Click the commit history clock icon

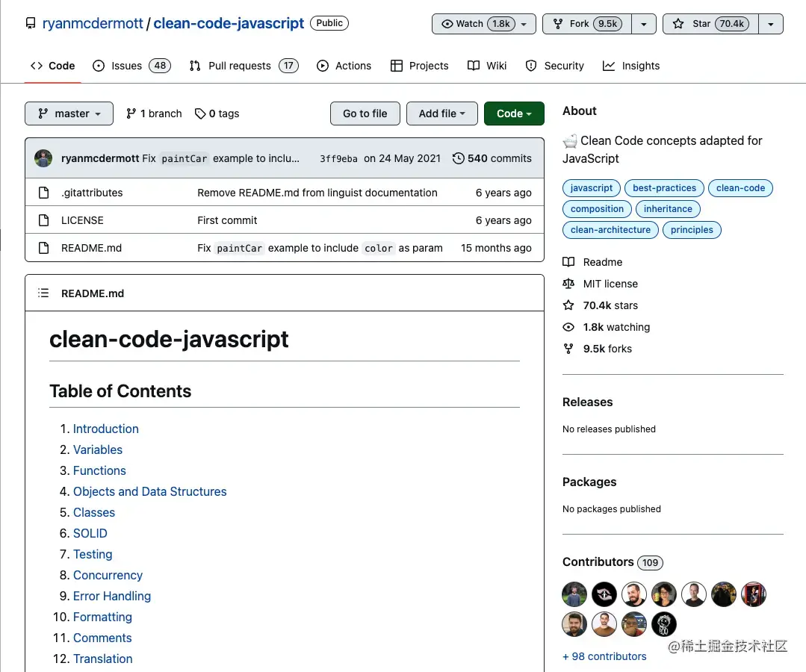tap(458, 158)
